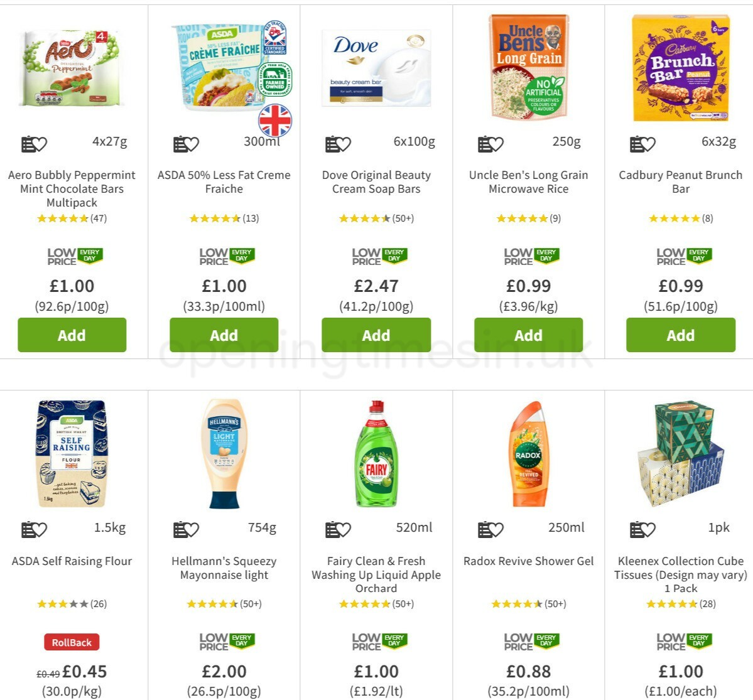Image resolution: width=753 pixels, height=700 pixels.
Task: Click the Radox Revive Shower Gel product image
Action: click(x=528, y=455)
